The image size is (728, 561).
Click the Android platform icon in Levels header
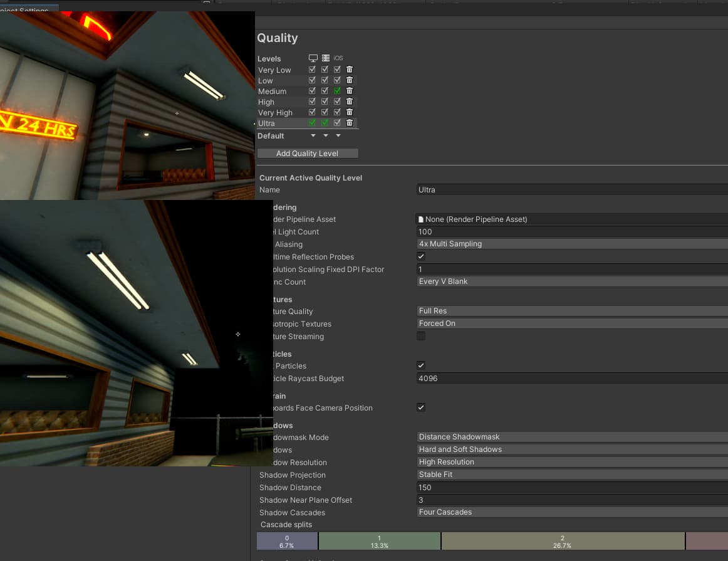[325, 58]
